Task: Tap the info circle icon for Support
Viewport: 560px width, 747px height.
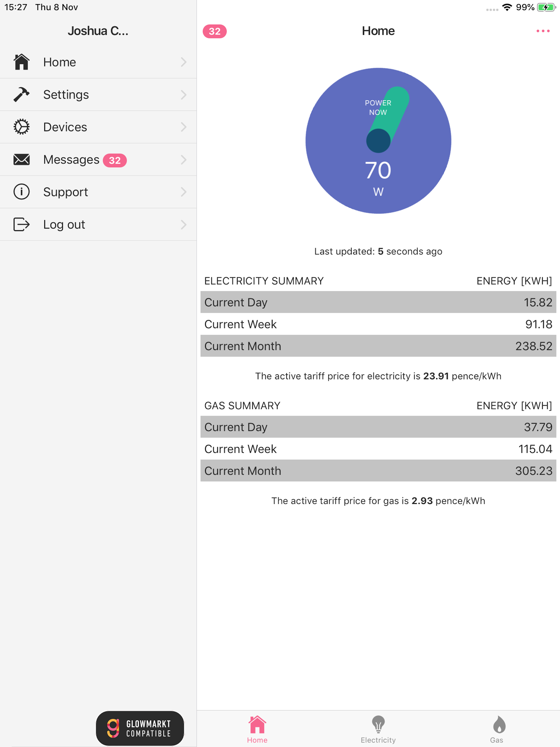Action: [x=21, y=191]
